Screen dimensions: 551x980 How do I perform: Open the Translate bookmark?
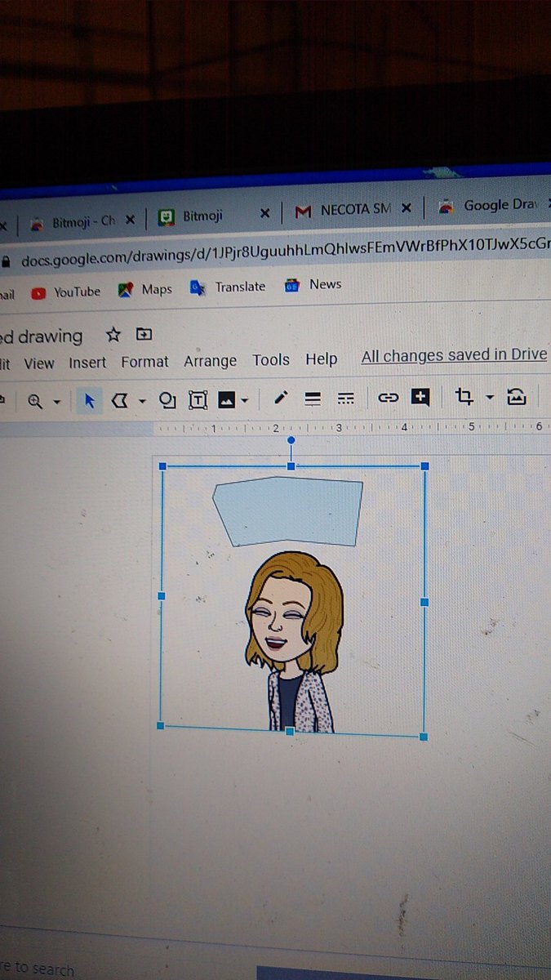[x=228, y=287]
